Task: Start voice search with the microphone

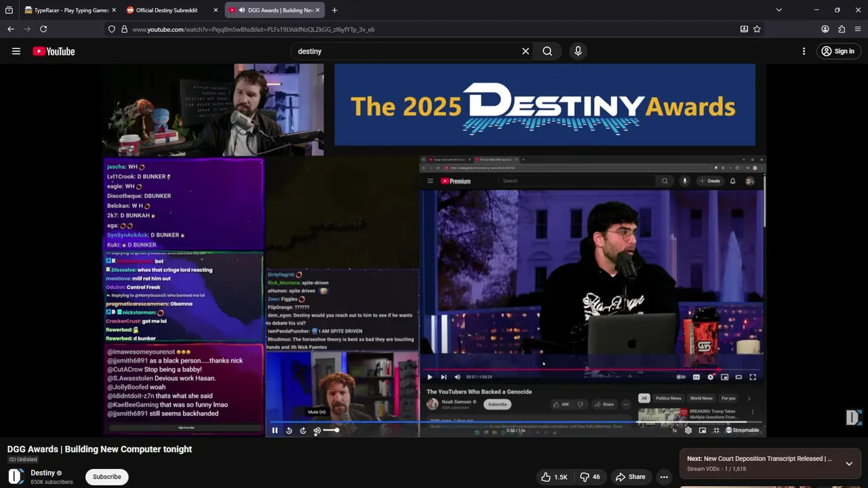Action: 578,52
